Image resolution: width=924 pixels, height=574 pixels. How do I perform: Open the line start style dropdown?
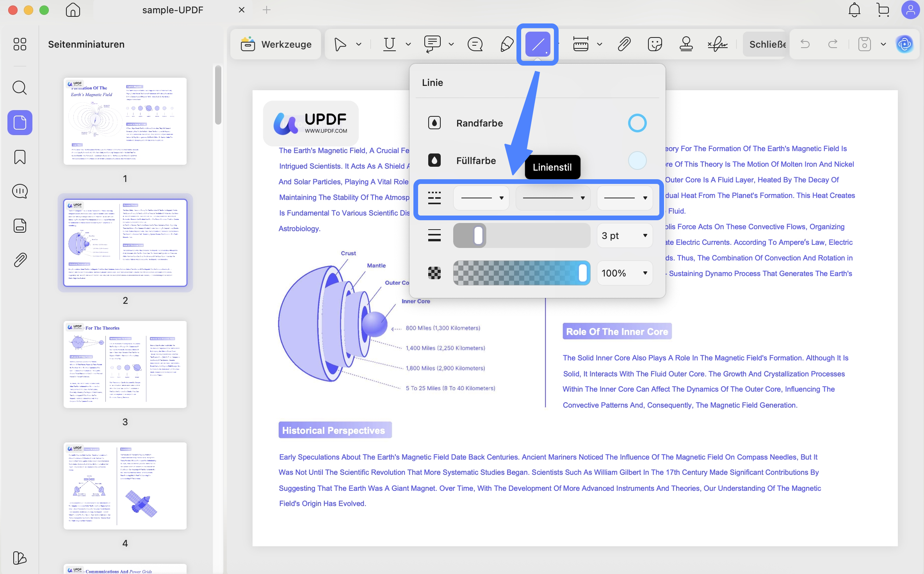(481, 198)
